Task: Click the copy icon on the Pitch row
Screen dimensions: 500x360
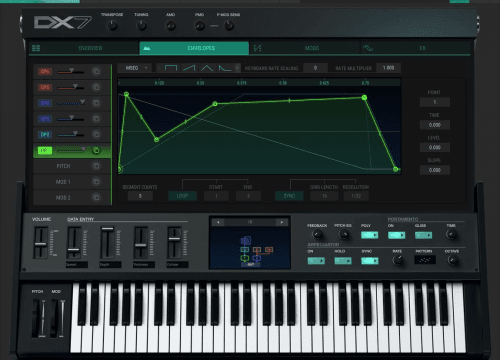Action: click(x=96, y=166)
